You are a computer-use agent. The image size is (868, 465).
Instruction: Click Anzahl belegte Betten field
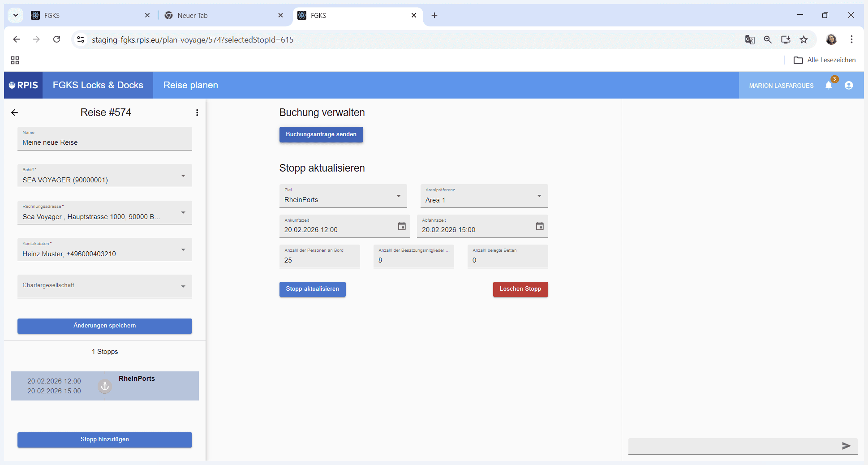pyautogui.click(x=508, y=256)
